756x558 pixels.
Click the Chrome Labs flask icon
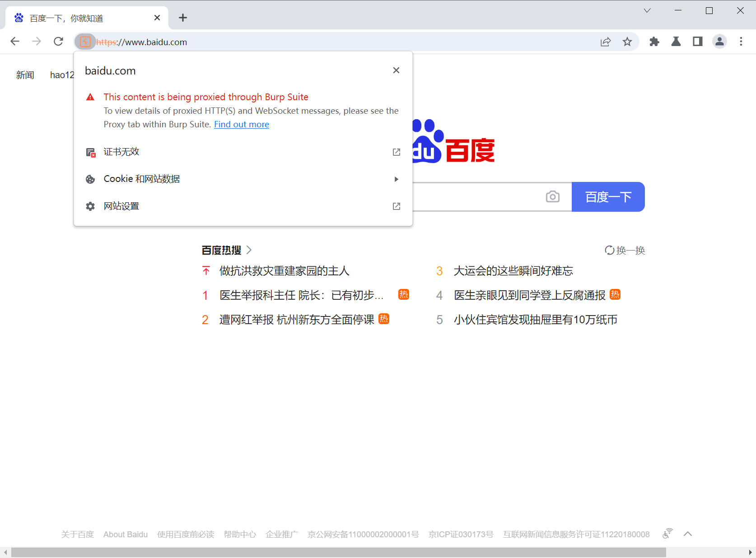point(676,42)
